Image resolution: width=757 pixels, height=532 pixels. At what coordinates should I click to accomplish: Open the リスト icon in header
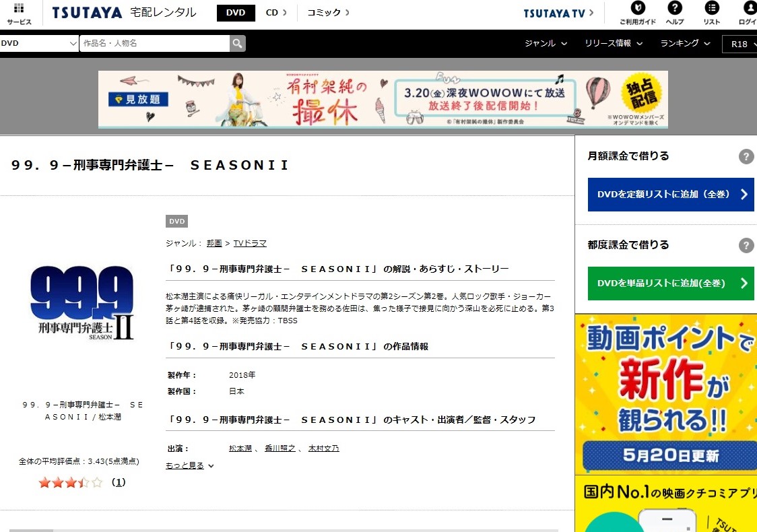point(711,8)
